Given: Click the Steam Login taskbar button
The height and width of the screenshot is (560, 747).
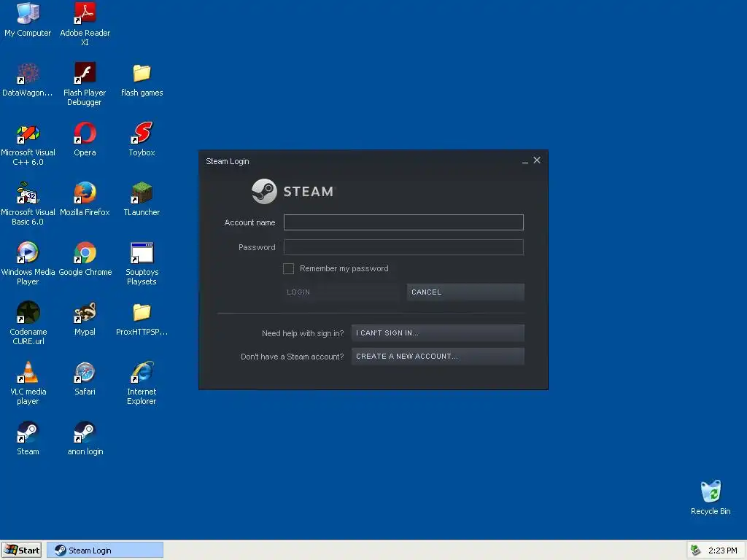Looking at the screenshot, I should click(x=105, y=550).
